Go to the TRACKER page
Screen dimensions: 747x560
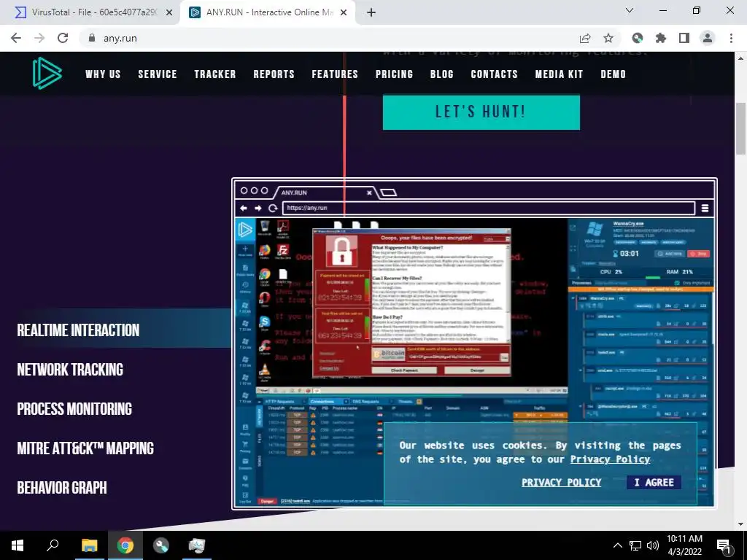(215, 74)
